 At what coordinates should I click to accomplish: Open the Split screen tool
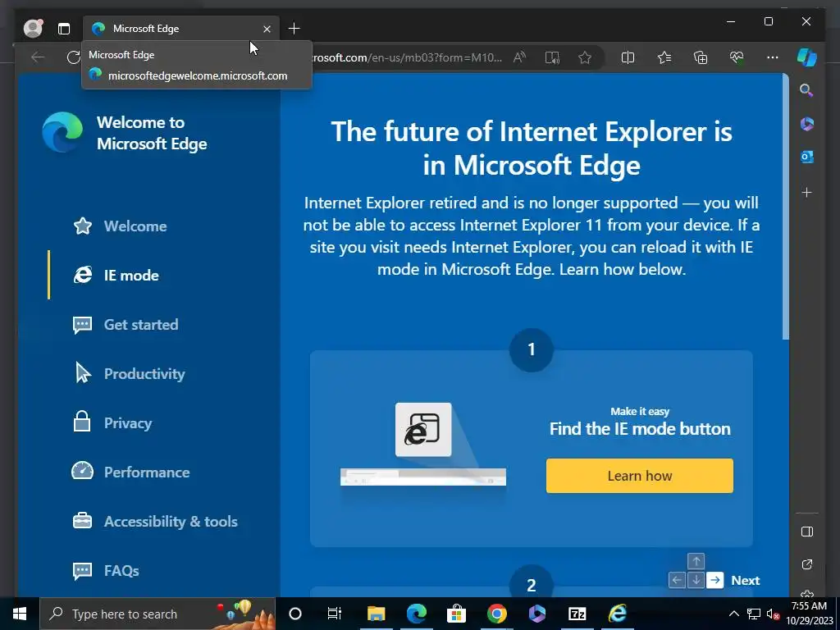(x=628, y=57)
